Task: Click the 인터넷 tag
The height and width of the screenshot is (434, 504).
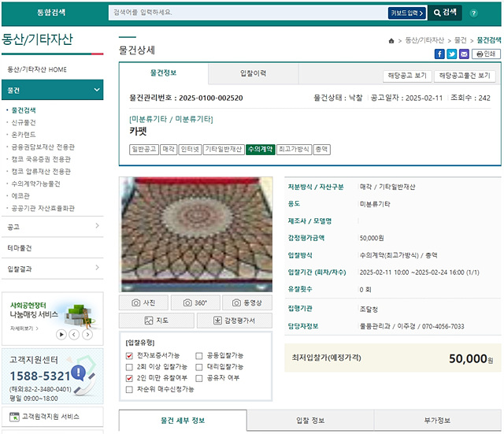Action: click(x=190, y=150)
